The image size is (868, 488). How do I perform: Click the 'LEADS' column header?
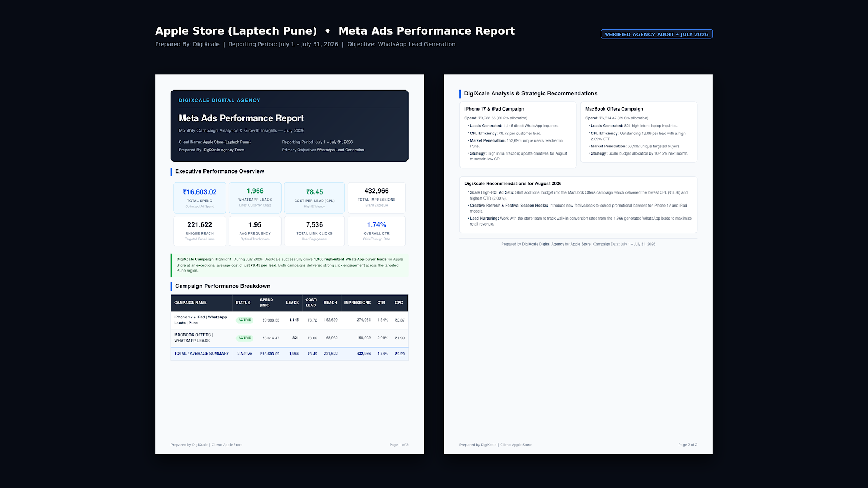[x=292, y=303]
